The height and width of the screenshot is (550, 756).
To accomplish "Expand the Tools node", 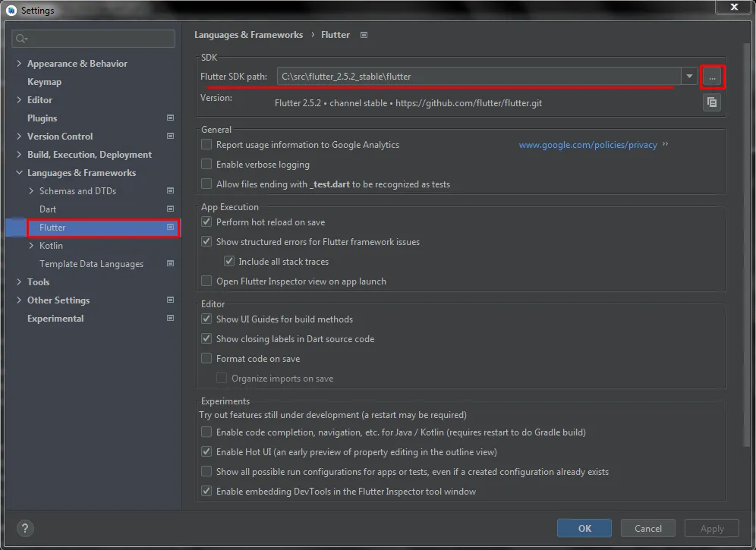I will point(19,282).
